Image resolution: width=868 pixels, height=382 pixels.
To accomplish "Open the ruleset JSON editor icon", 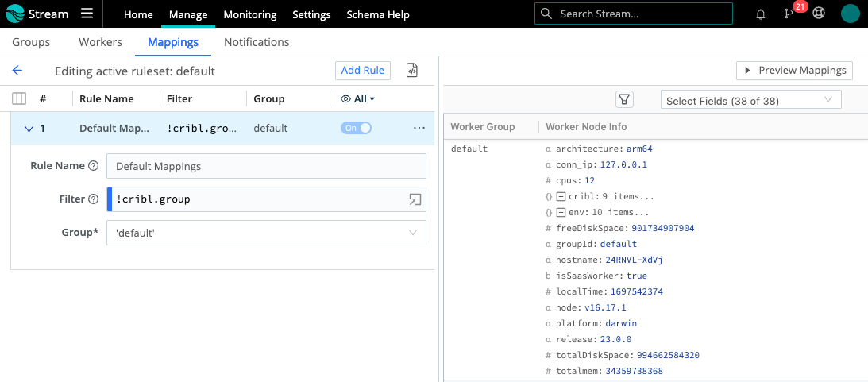I will tap(411, 71).
